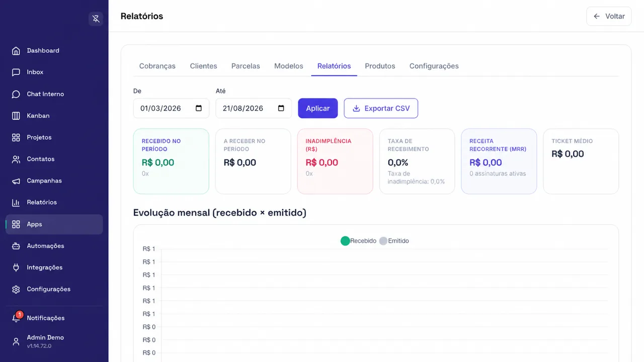Image resolution: width=644 pixels, height=362 pixels.
Task: Click the Recebido no período card
Action: pos(171,161)
